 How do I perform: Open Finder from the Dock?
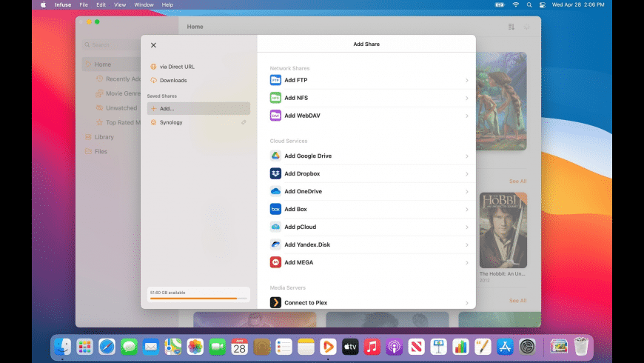[63, 347]
